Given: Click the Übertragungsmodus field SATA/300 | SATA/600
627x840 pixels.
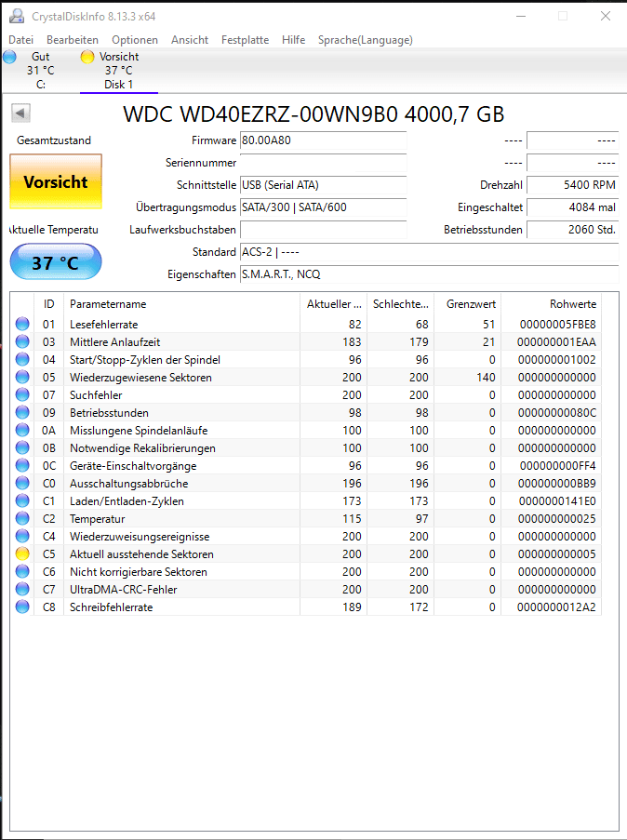Looking at the screenshot, I should [x=323, y=207].
